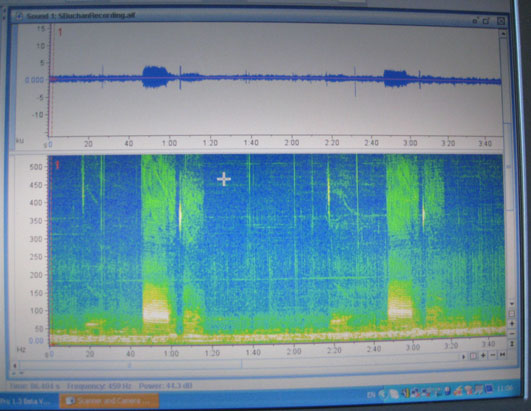Zoom frequency axis to selection
The image size is (531, 411).
click(512, 314)
